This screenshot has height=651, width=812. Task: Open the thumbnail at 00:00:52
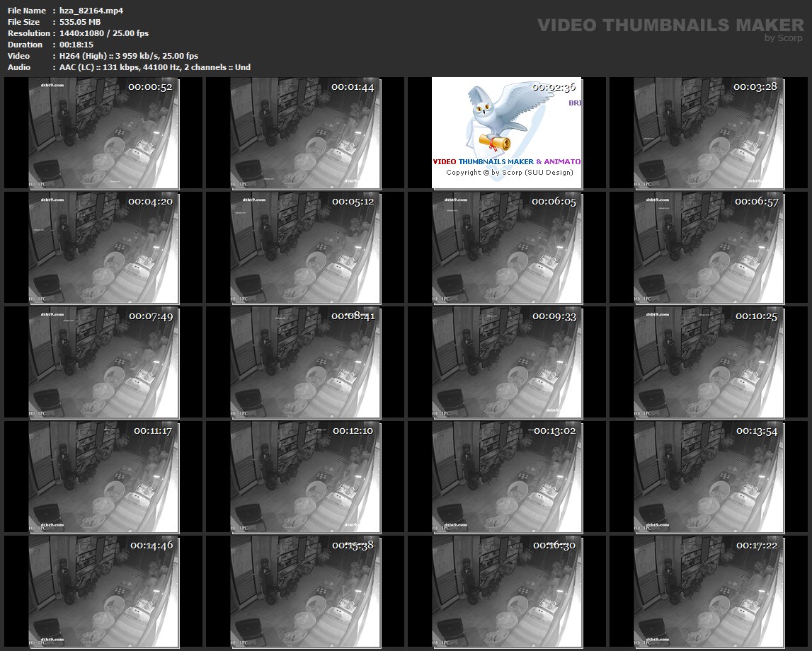coord(103,133)
